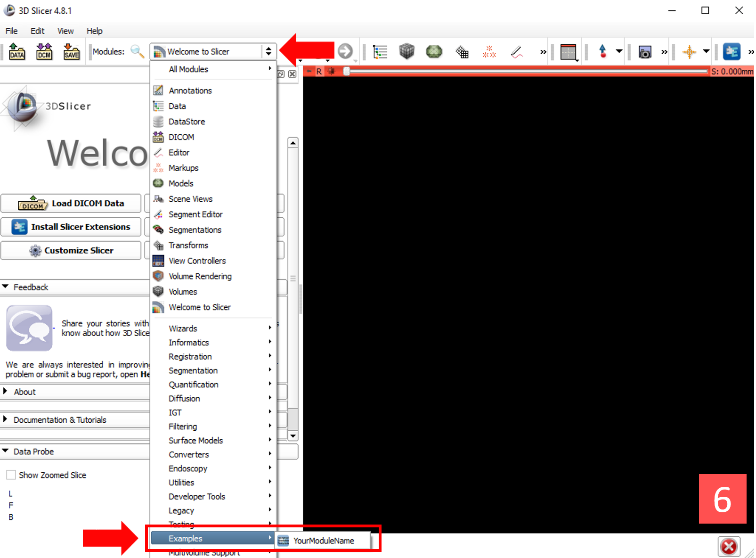Viewport: 756px width, 558px height.
Task: Click the Save scene toolbar icon
Action: point(72,51)
